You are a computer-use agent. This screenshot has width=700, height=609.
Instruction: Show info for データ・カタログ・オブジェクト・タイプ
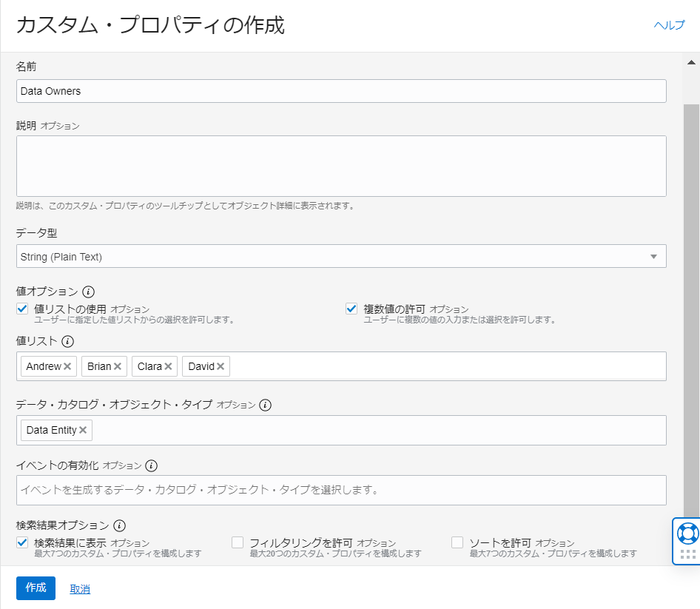(x=266, y=405)
